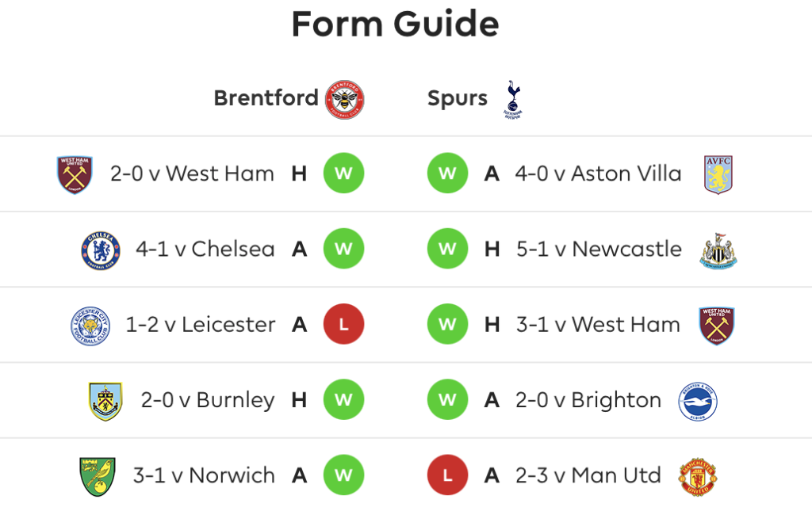The width and height of the screenshot is (812, 511).
Task: Open the Leicester City fox badge
Action: (x=90, y=326)
